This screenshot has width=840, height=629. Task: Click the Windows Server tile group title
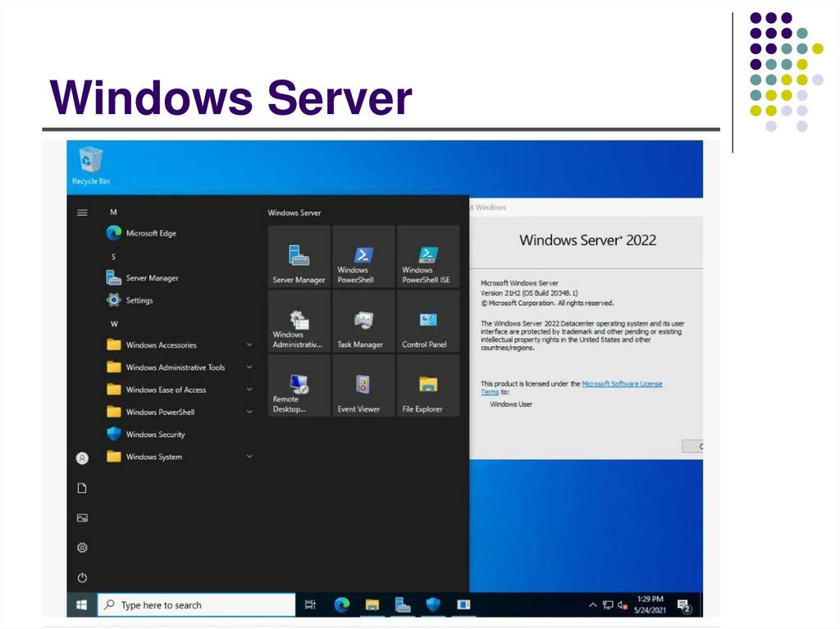pos(294,212)
